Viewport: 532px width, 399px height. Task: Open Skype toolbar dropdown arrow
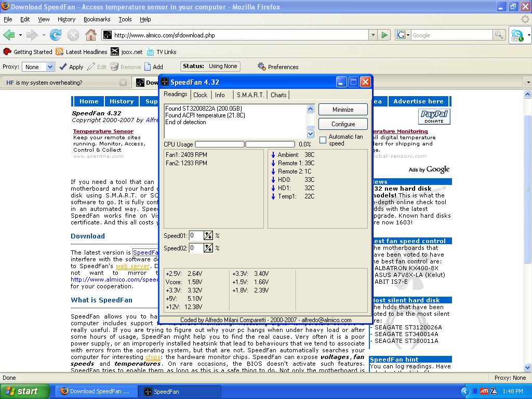point(528,35)
